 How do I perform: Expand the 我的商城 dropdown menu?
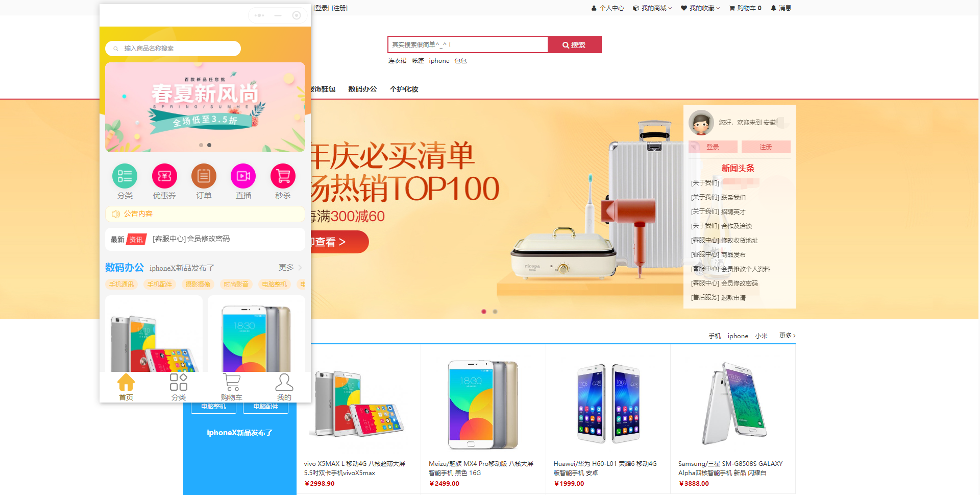tap(652, 8)
